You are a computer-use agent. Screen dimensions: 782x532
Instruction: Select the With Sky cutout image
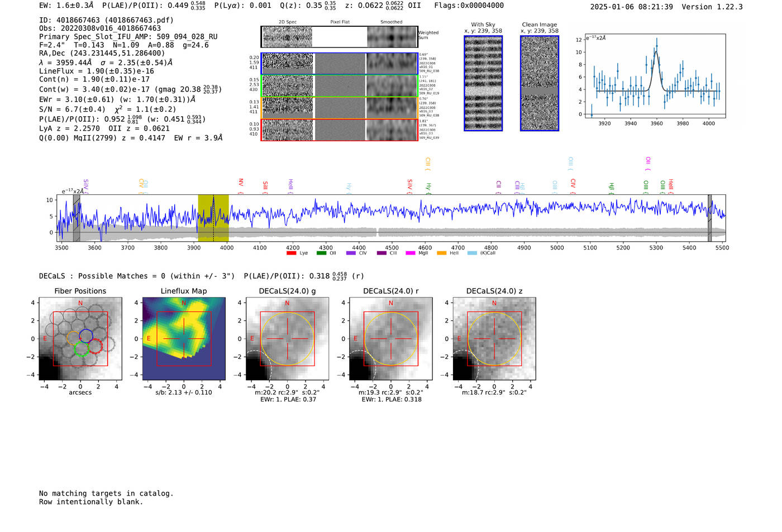coord(483,83)
